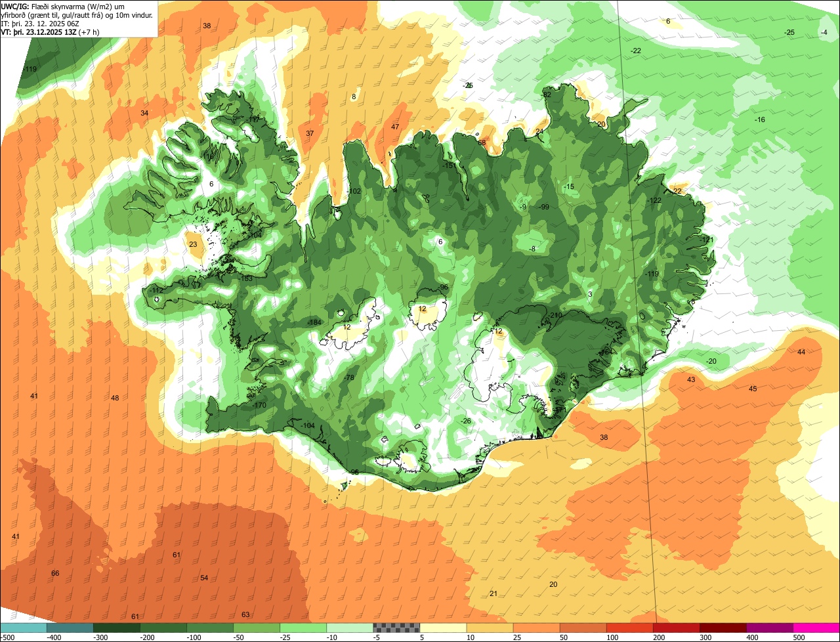Click the map value '23' in the western bay

[193, 244]
